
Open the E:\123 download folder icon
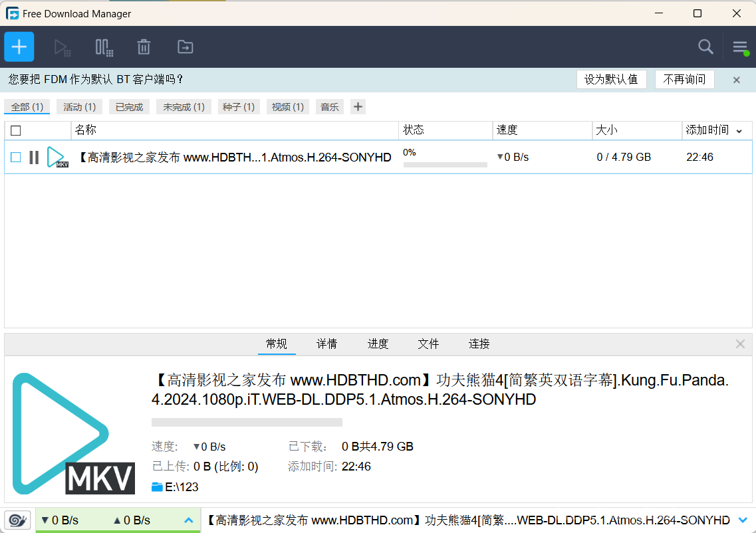157,486
